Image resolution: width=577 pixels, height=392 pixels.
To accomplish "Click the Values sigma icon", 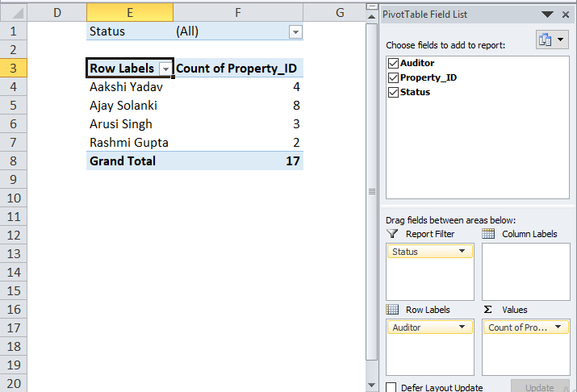I will (488, 310).
